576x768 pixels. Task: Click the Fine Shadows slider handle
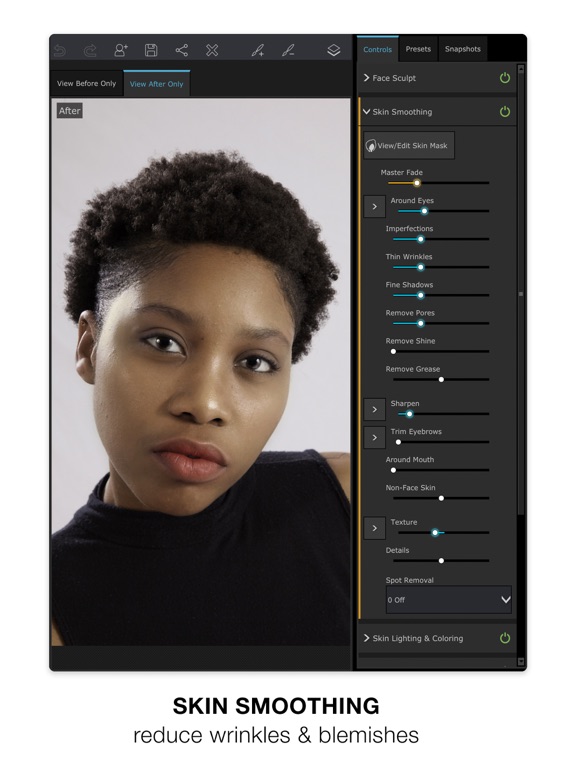[420, 295]
